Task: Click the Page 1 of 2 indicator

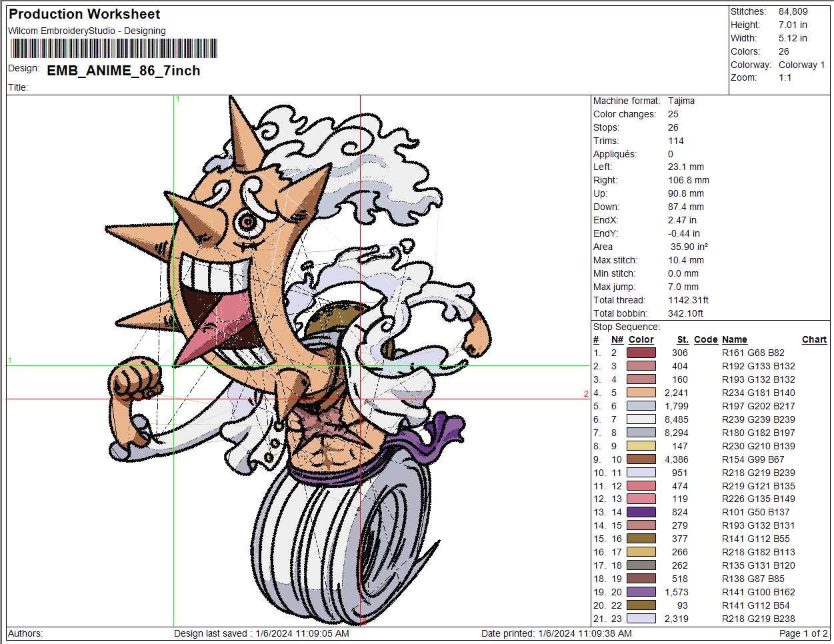Action: point(803,633)
